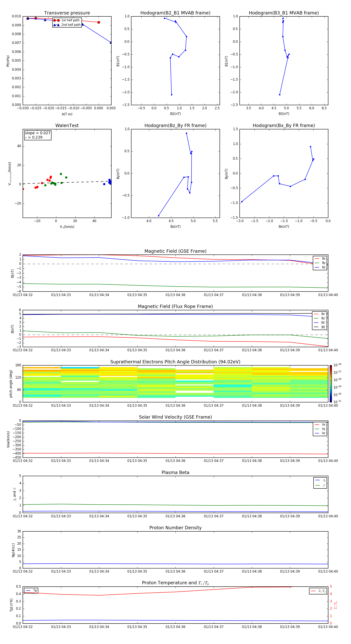351x644 pixels.
Task: Click the "Tp(10^6K)" y-axis label
Action: [x=12, y=605]
